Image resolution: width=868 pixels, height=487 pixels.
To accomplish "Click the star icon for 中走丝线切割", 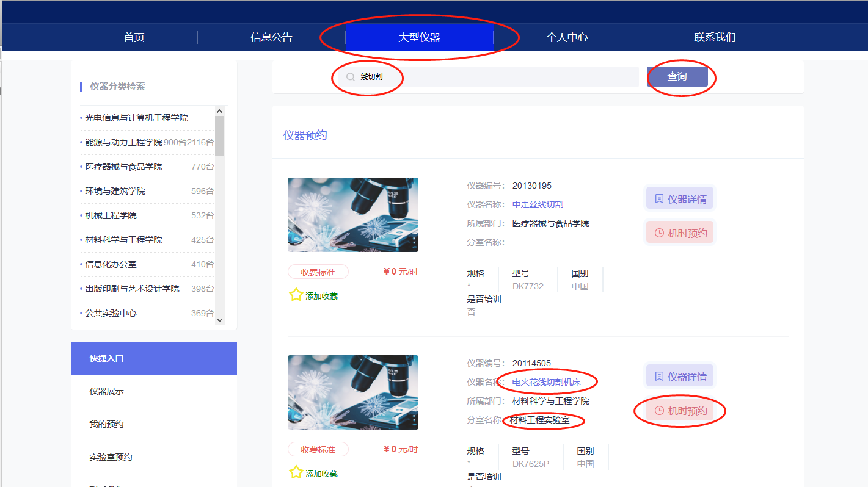I will point(296,295).
